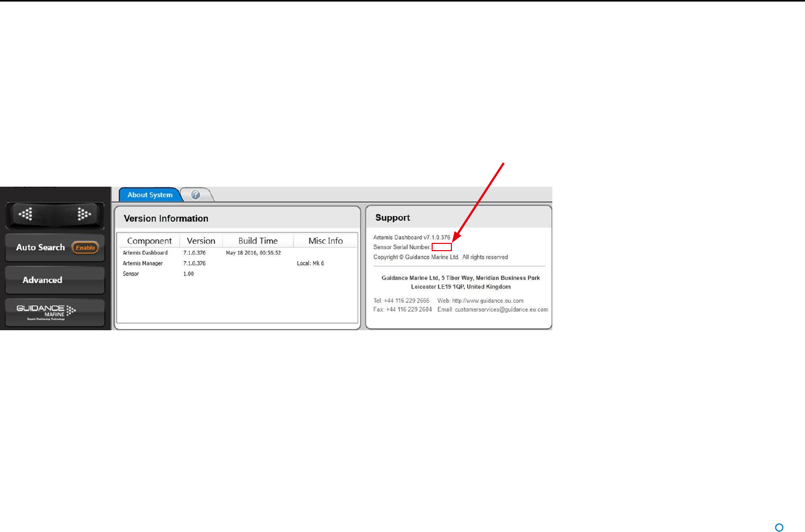Click the Sensor version 1.00 cell
Screen dimensions: 805x532
[188, 274]
